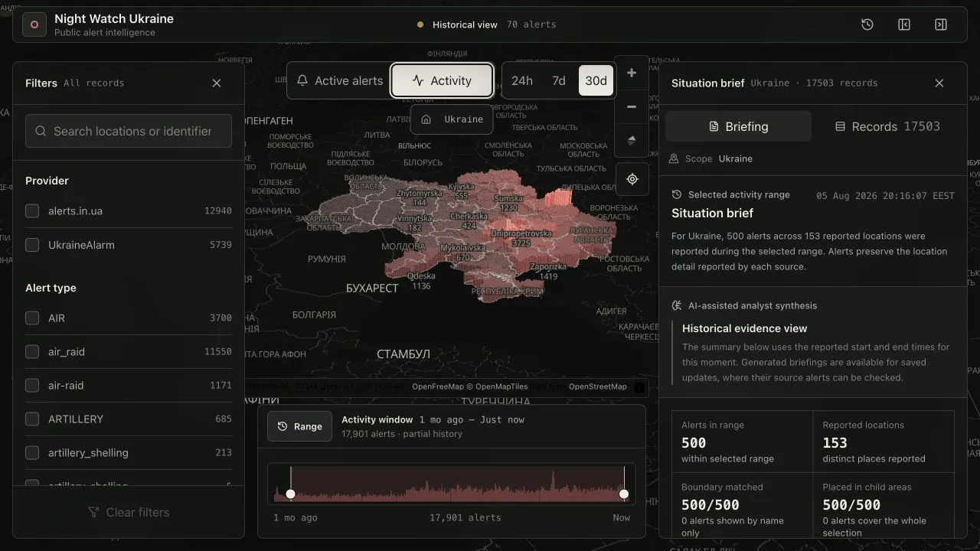The height and width of the screenshot is (551, 980).
Task: Click the Ukraine home breadcrumb chip
Action: tap(452, 119)
